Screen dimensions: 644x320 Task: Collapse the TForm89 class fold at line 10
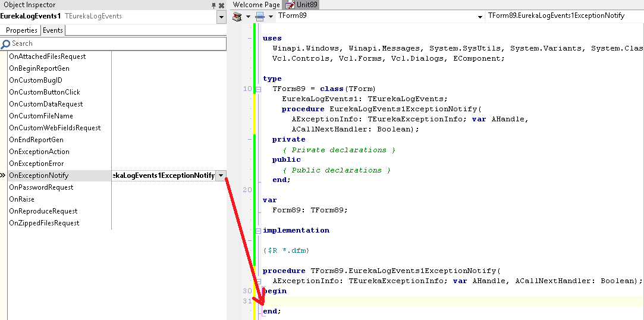point(258,89)
